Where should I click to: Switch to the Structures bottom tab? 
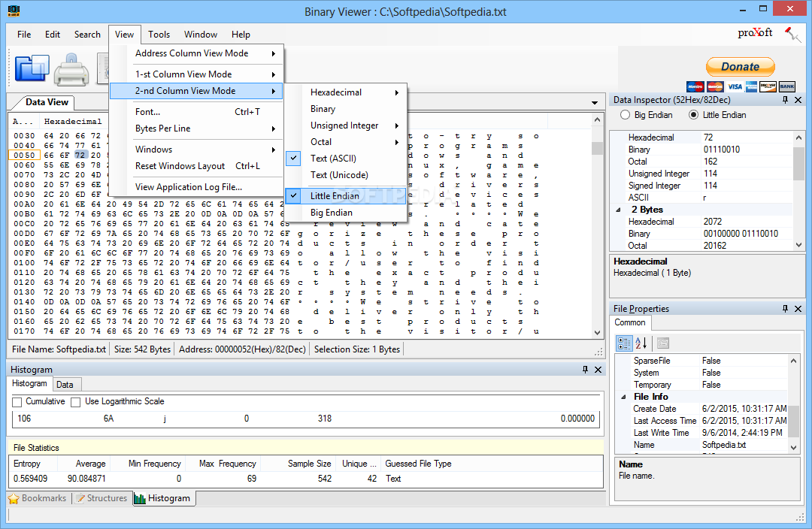point(101,498)
